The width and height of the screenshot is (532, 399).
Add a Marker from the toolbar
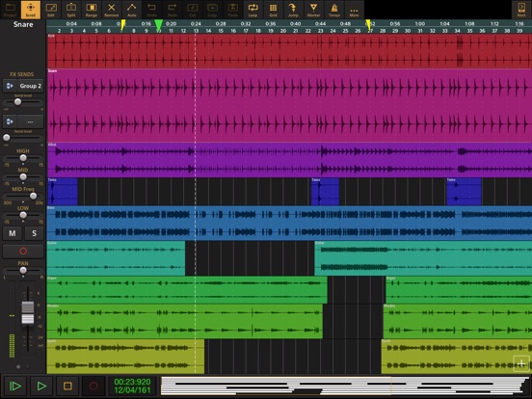click(x=314, y=10)
